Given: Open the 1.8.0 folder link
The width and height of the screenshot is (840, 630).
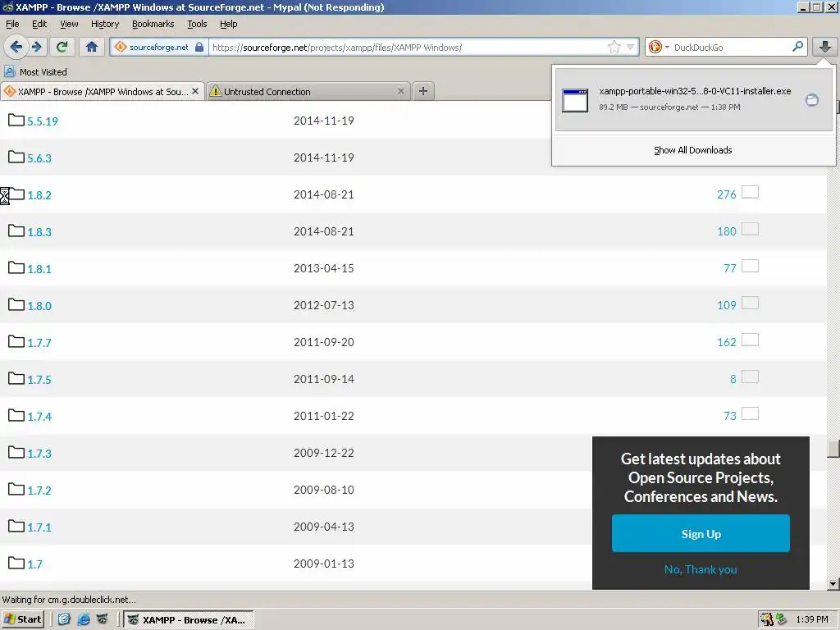Looking at the screenshot, I should (x=39, y=306).
